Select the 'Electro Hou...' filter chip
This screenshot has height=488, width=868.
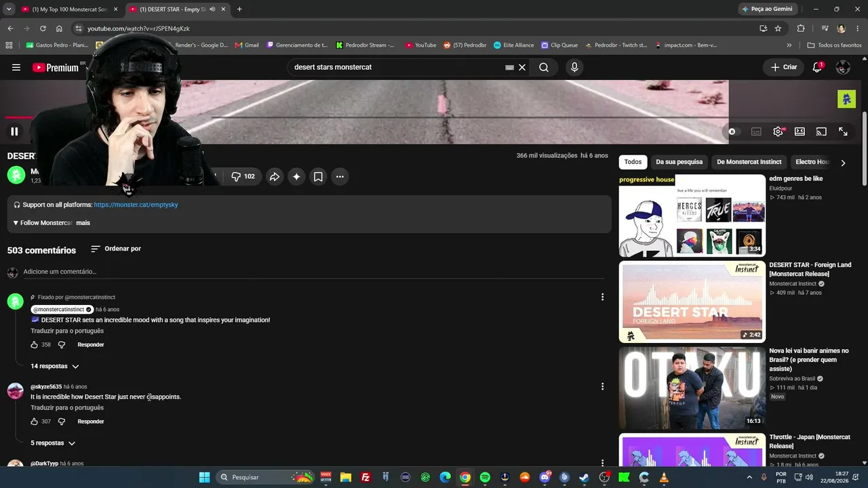[812, 162]
